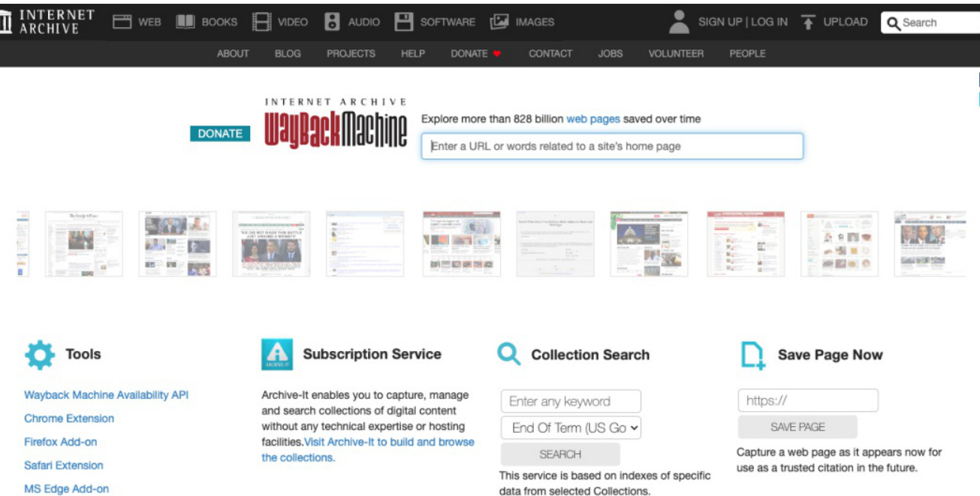The width and height of the screenshot is (980, 496).
Task: Click the Collection Search magnifier icon
Action: click(509, 354)
